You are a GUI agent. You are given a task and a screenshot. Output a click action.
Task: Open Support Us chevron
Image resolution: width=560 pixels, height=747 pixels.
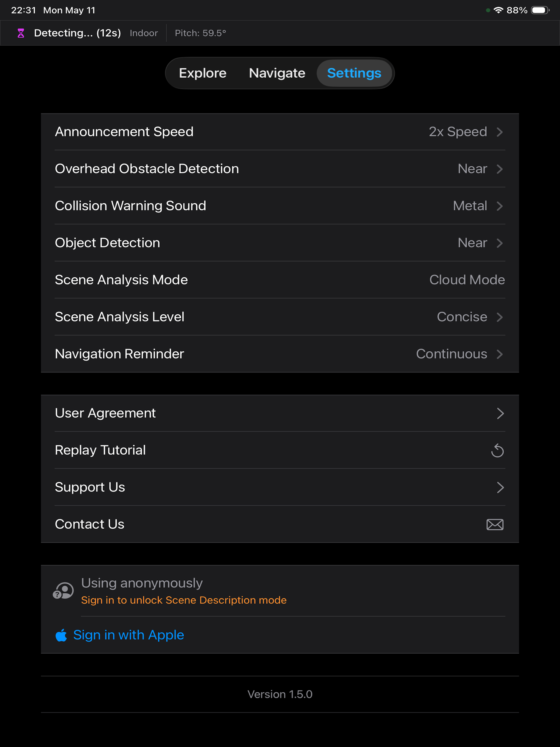click(x=500, y=487)
